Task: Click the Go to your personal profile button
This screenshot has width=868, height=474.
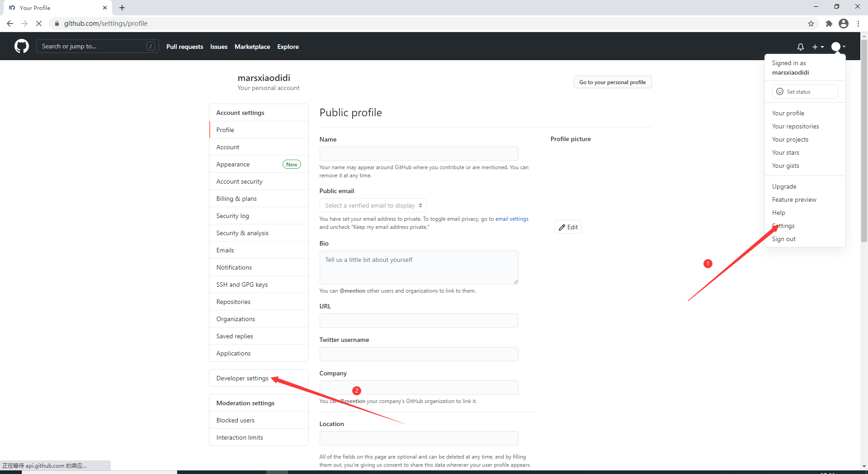Action: pos(612,82)
